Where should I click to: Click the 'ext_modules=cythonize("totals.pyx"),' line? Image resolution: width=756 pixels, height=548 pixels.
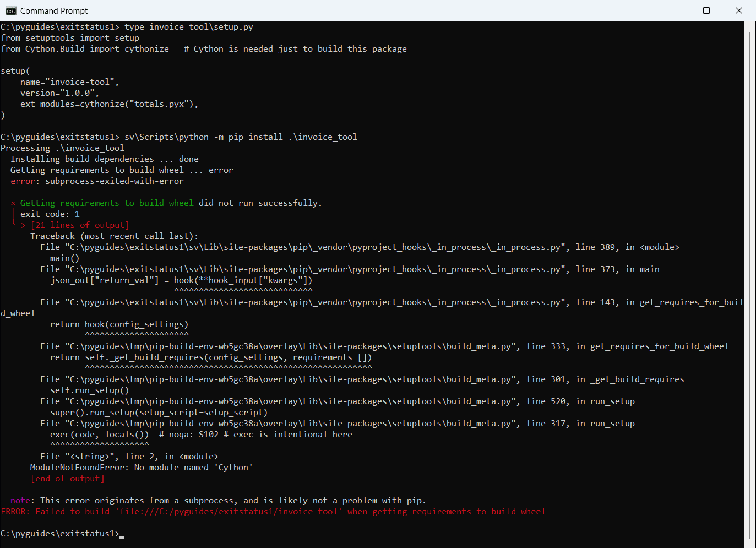point(110,104)
